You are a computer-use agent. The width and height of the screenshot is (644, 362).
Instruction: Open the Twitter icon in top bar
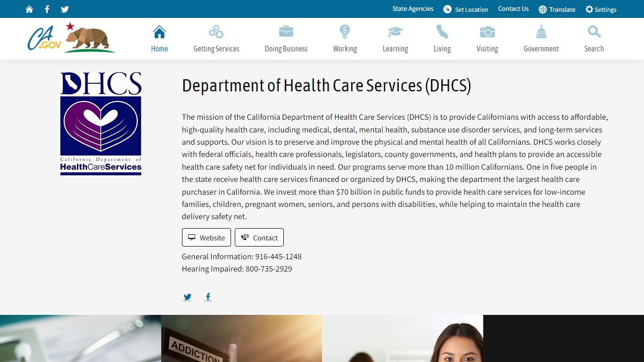[x=65, y=9]
